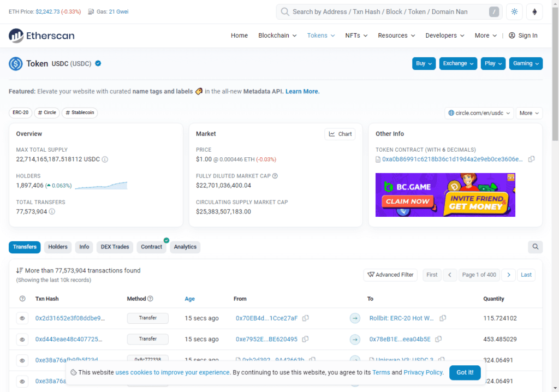Open the Exchange dropdown

[x=458, y=63]
